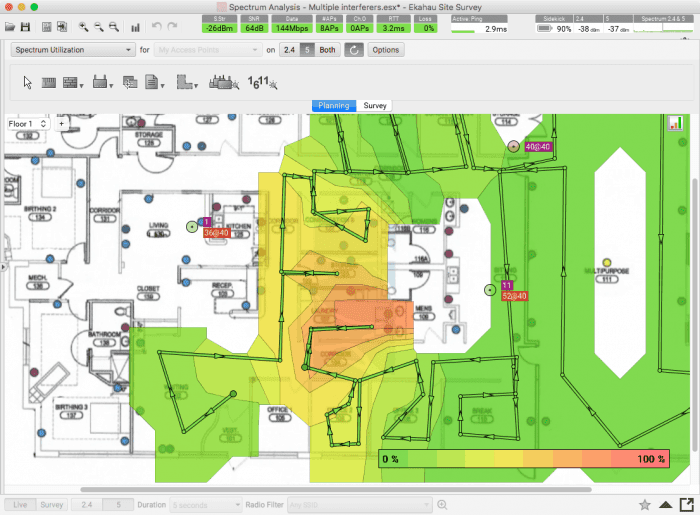Click the zoom-to-fit magnifier icon
700x515 pixels.
click(x=114, y=27)
